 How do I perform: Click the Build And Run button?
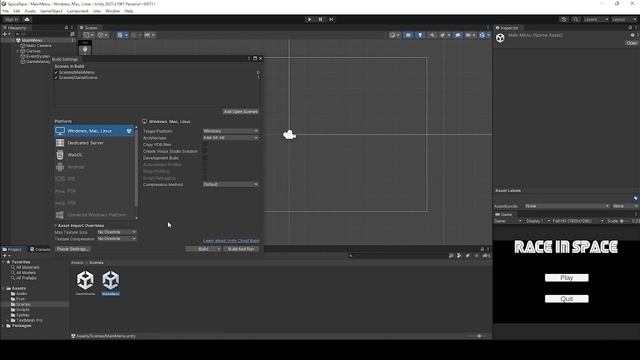click(x=241, y=249)
